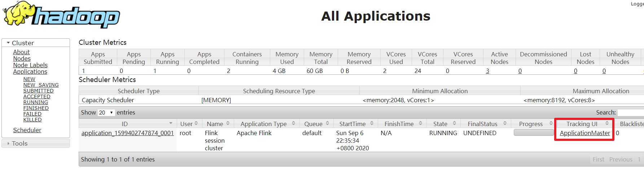Open Active Nodes count 3 link

[487, 71]
